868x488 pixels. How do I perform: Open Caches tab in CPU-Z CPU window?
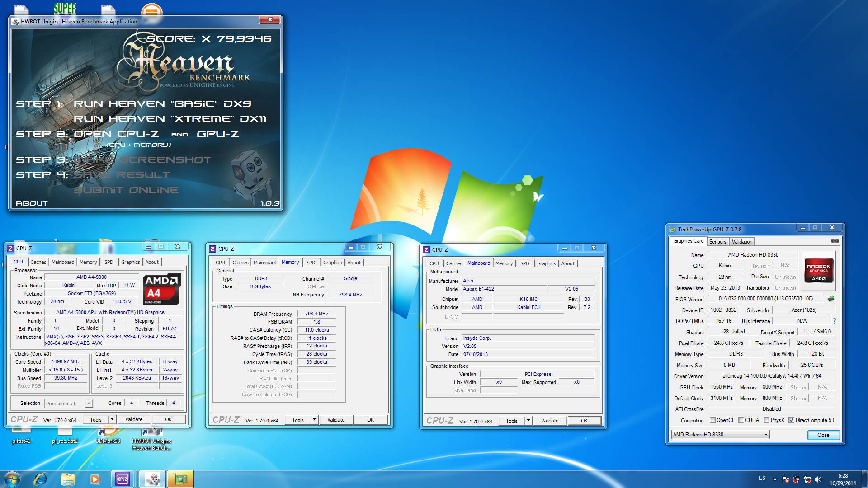(x=38, y=262)
